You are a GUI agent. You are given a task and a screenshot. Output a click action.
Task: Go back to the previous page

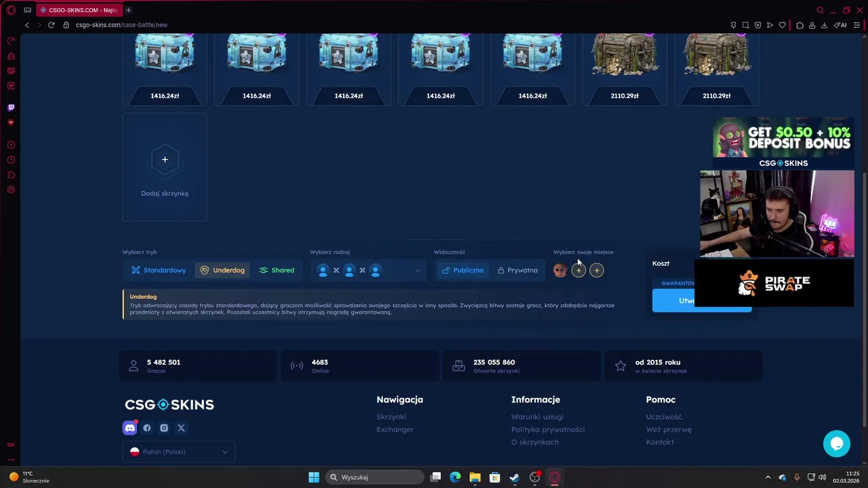(27, 25)
